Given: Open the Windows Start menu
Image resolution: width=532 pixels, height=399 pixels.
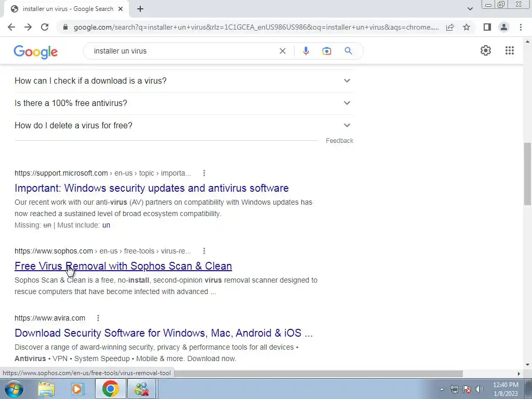Looking at the screenshot, I should [14, 389].
